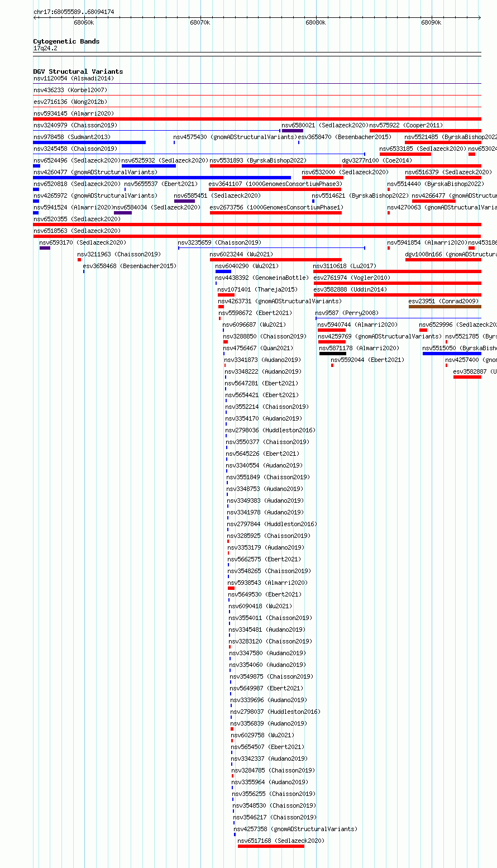Click the black bar under nsv5871178

(333, 354)
